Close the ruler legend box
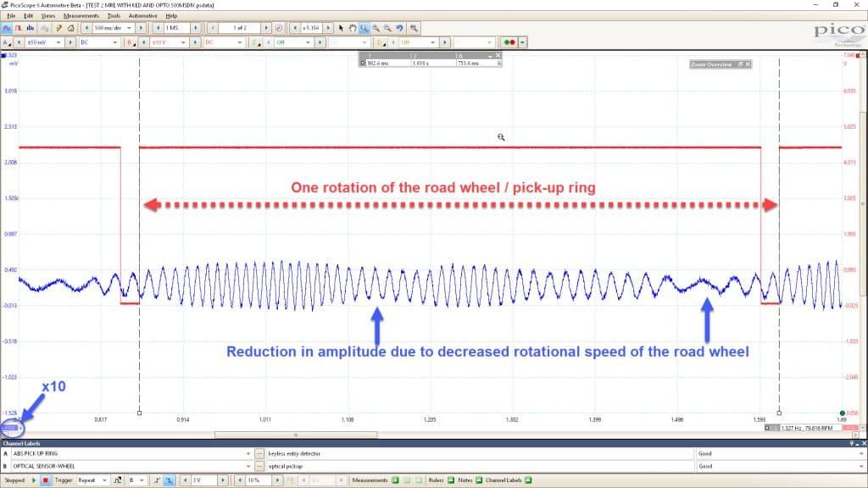This screenshot has width=868, height=488. (x=498, y=55)
